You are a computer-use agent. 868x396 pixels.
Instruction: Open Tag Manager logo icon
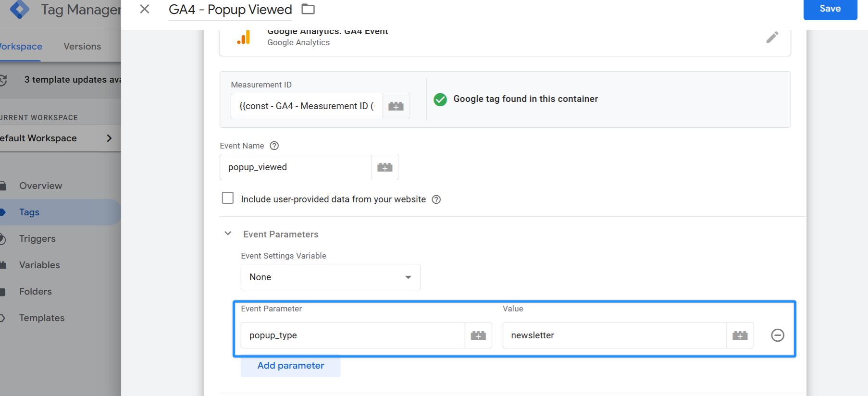pos(19,9)
